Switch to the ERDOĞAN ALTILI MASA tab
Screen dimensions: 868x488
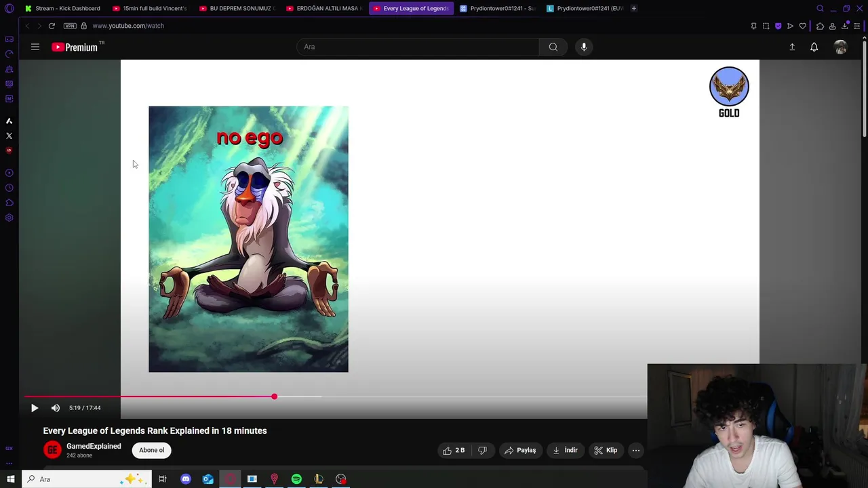point(323,8)
